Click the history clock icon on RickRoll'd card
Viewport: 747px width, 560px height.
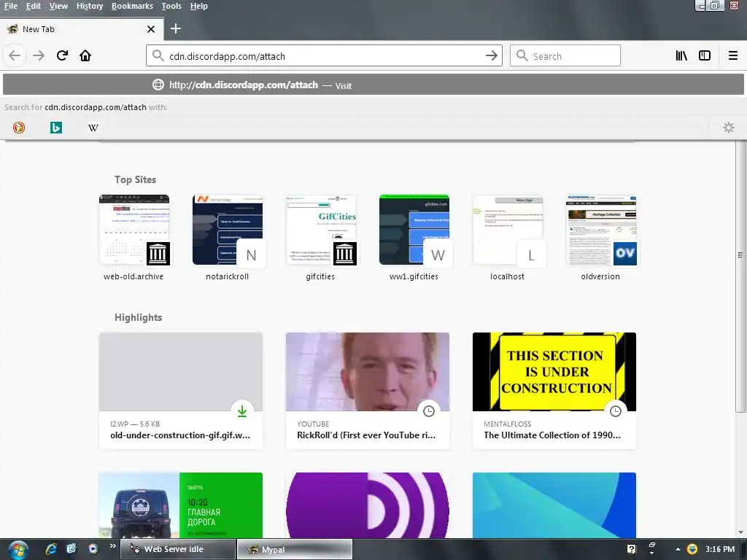429,411
